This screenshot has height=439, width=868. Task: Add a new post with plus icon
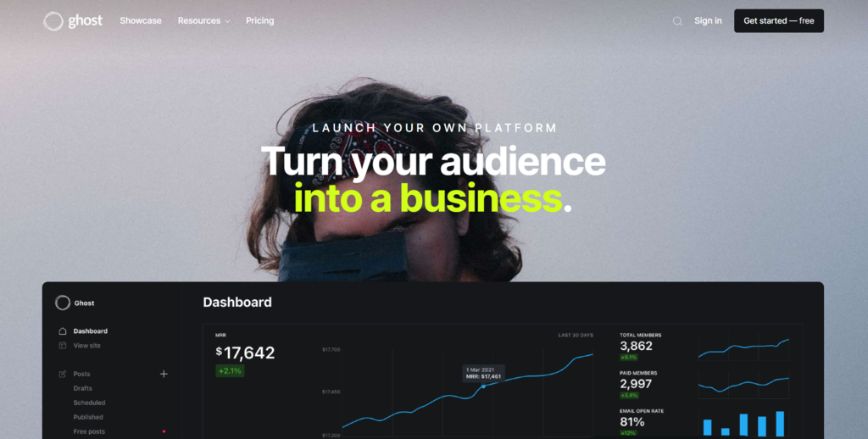tap(164, 375)
